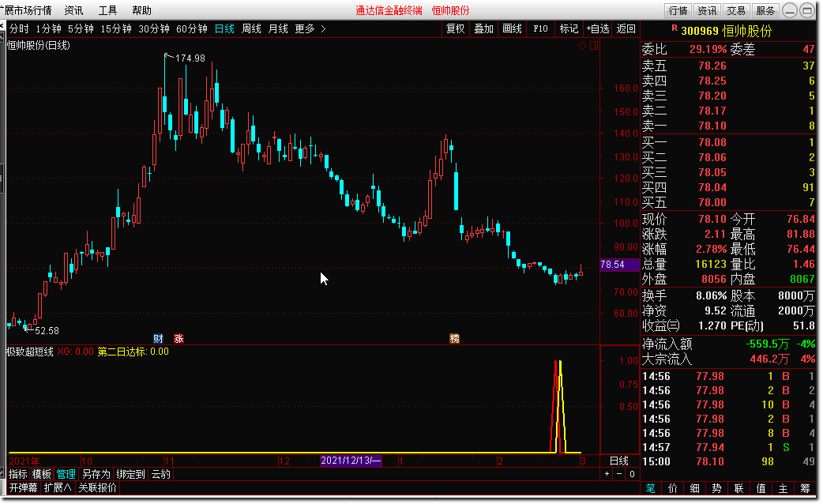Expand the 更多 periods arrow
The height and width of the screenshot is (504, 823).
tap(323, 29)
